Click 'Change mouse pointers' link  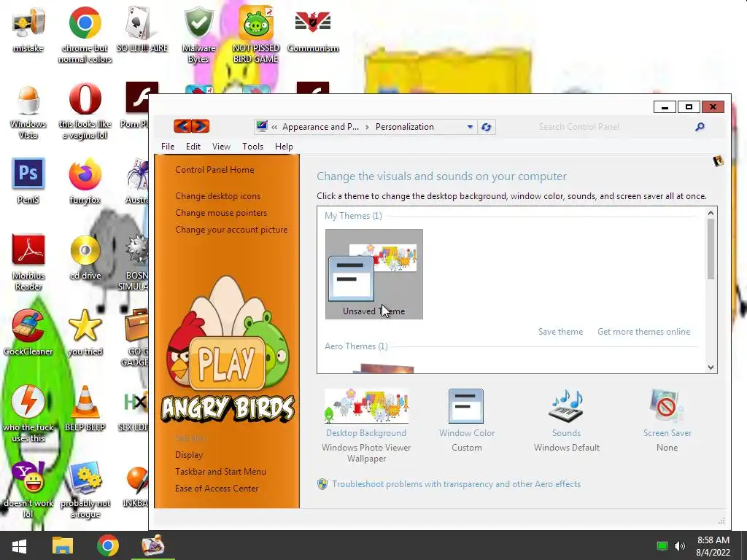[x=221, y=213]
